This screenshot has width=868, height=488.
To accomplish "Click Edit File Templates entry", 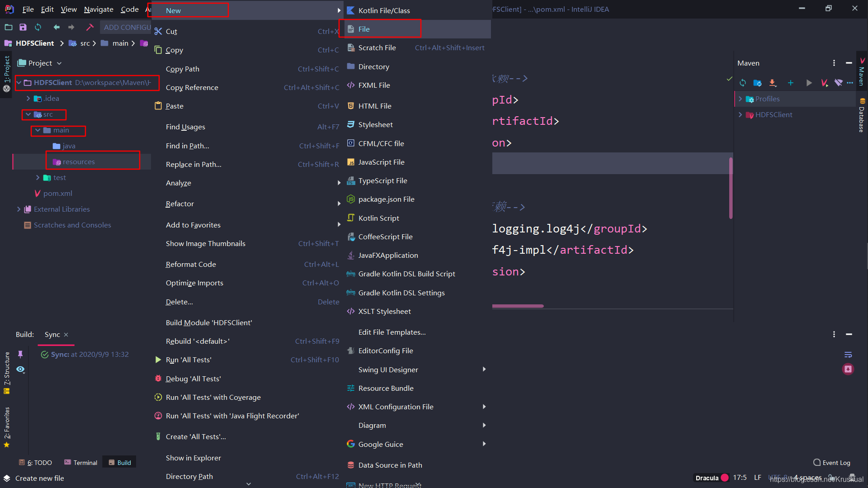I will [417, 332].
